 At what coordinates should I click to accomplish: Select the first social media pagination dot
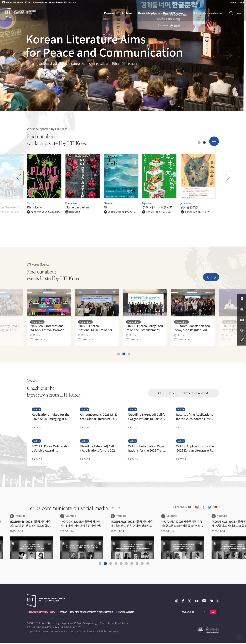click(100, 563)
